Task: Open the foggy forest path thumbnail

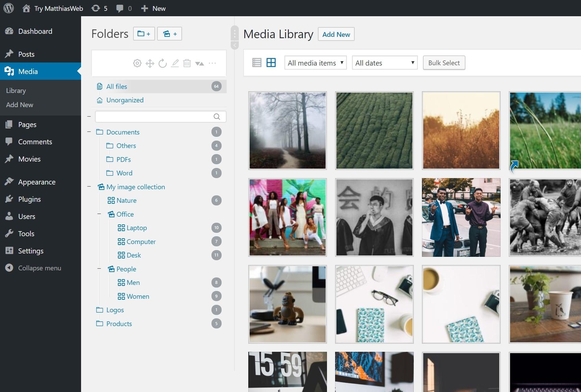Action: (287, 131)
